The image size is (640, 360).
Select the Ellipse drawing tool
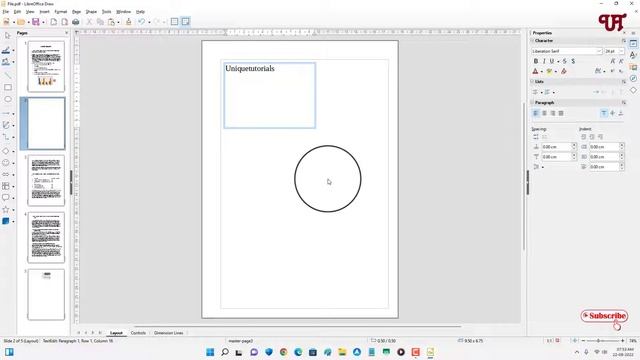click(7, 99)
